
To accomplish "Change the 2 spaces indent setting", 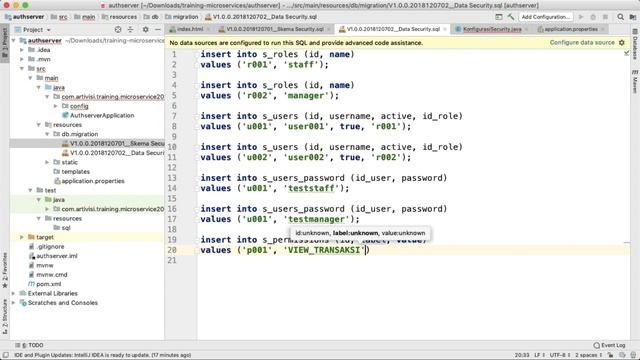I will click(x=589, y=355).
